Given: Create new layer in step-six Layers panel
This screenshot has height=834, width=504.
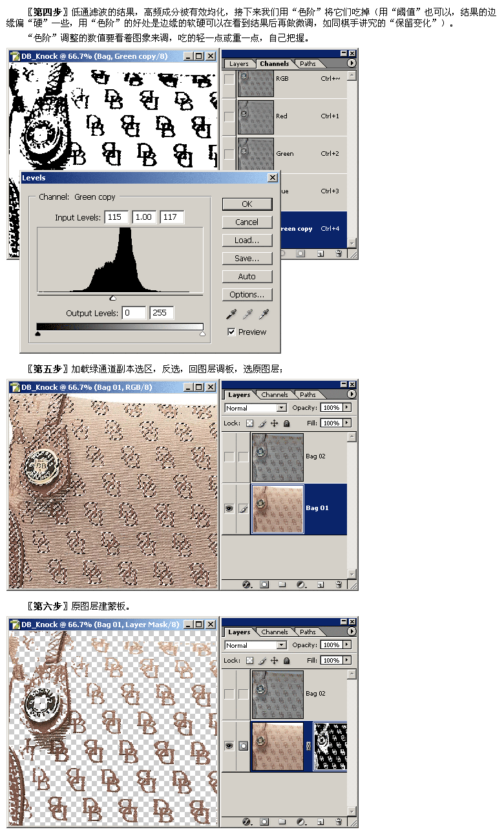Looking at the screenshot, I should pos(320,822).
